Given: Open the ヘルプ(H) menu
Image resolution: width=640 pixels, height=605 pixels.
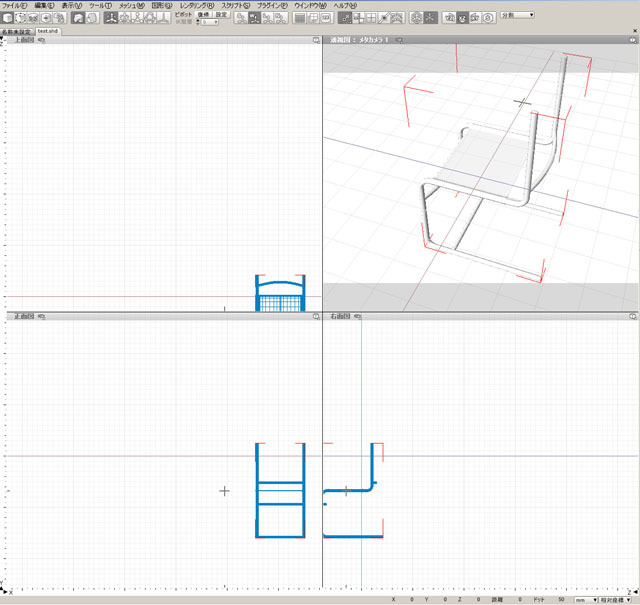Looking at the screenshot, I should pos(345,5).
